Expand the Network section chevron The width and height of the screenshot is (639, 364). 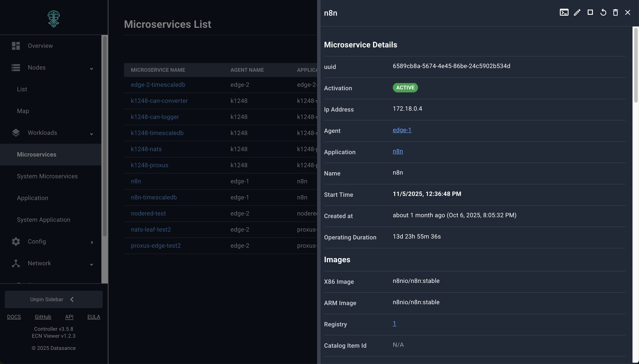pos(92,264)
